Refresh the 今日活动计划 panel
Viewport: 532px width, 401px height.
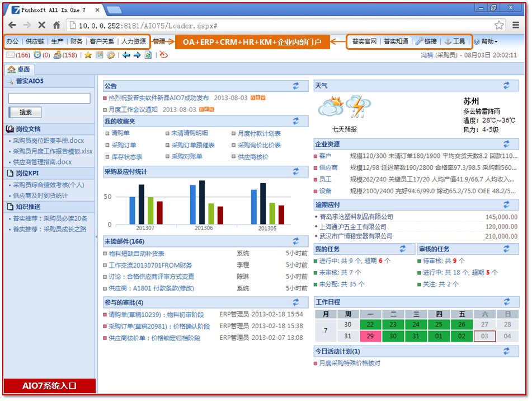(507, 351)
